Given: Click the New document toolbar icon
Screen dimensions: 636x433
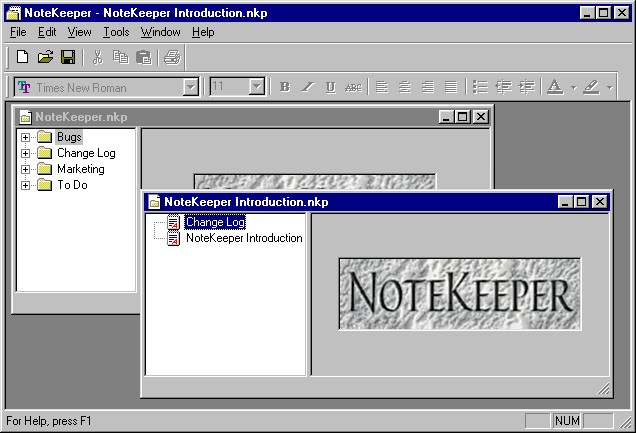Looking at the screenshot, I should pyautogui.click(x=22, y=57).
